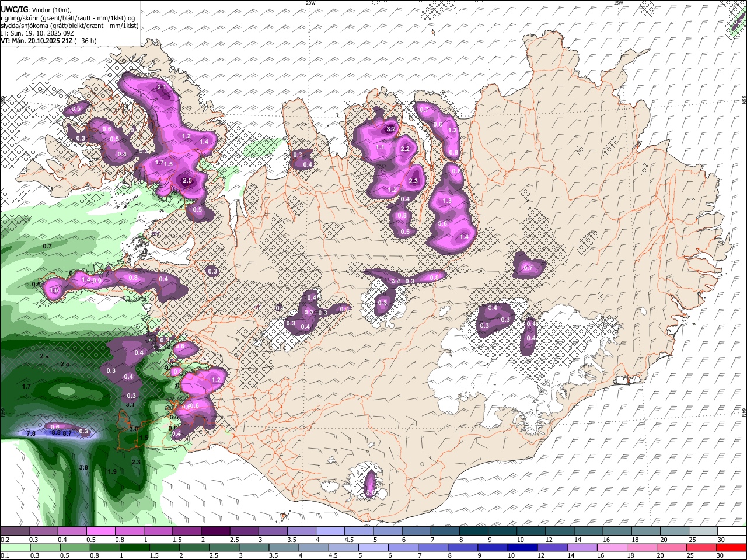Click the 'UWC/IG: Vindur (10m)' title text
Image resolution: width=747 pixels, height=560 pixels.
click(x=36, y=10)
